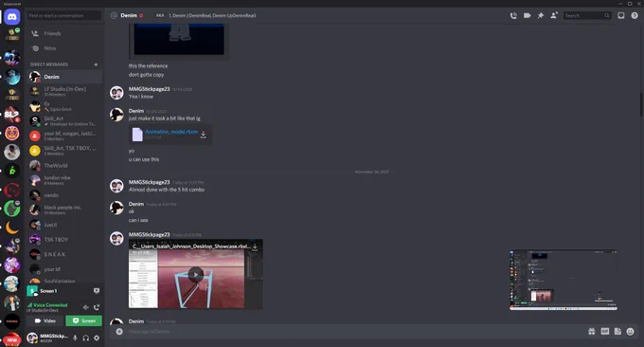644x347 pixels.
Task: Open the Skill_Art direct message
Action: click(64, 120)
